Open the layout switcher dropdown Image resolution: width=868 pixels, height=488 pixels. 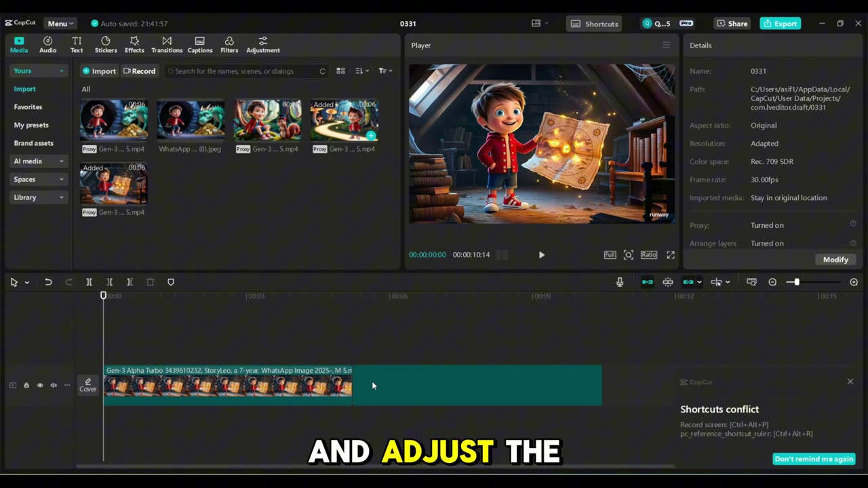click(540, 24)
